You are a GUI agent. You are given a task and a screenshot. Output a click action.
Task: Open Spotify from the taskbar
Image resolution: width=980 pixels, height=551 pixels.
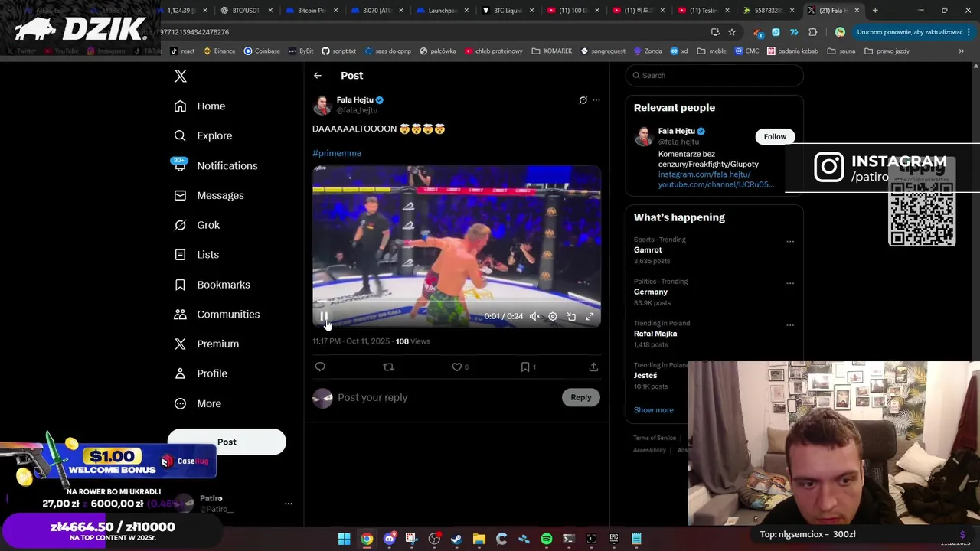[547, 539]
